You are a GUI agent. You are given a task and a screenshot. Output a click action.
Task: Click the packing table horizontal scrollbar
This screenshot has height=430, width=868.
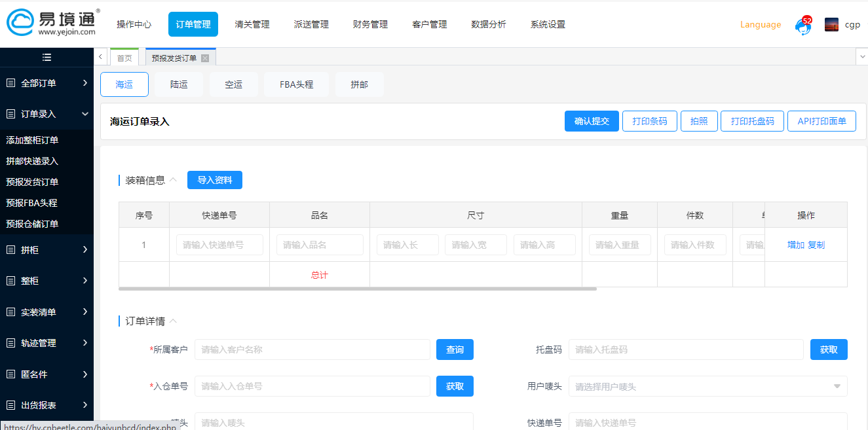[x=358, y=288]
